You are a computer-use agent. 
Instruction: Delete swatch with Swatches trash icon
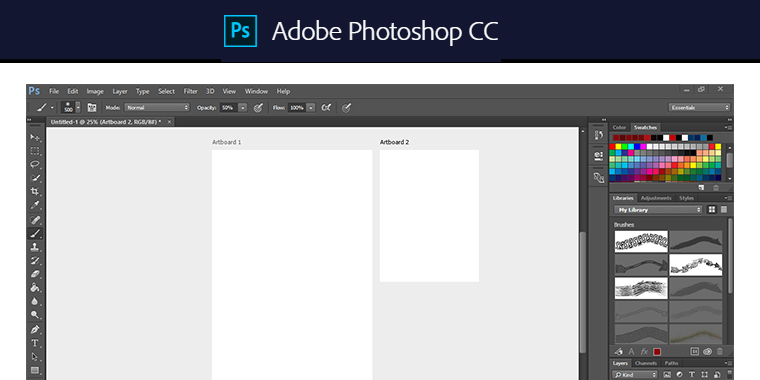(716, 187)
